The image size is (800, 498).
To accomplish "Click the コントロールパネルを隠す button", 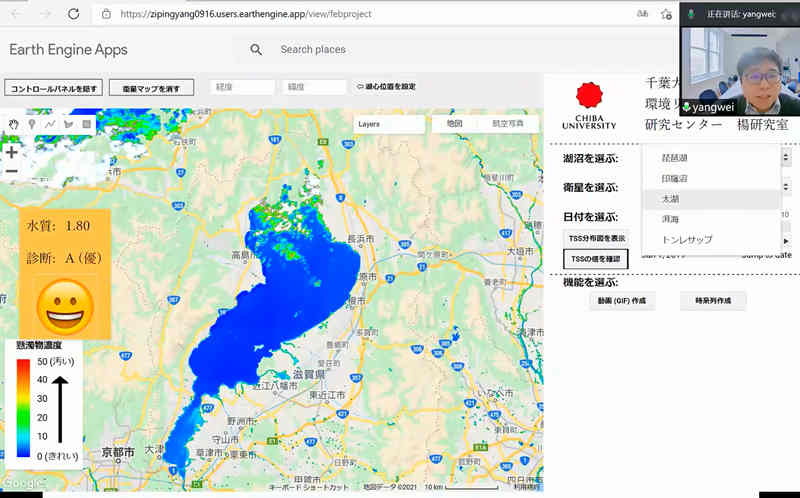I will pos(54,88).
